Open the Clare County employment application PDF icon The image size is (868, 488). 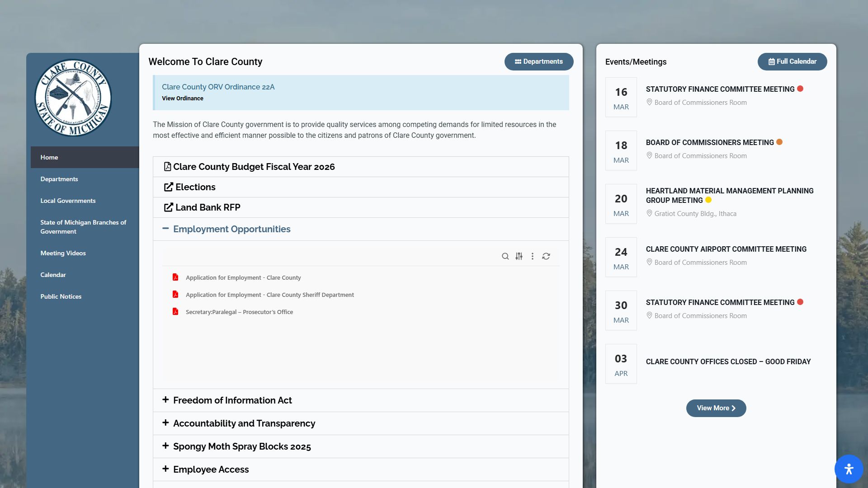(x=175, y=277)
